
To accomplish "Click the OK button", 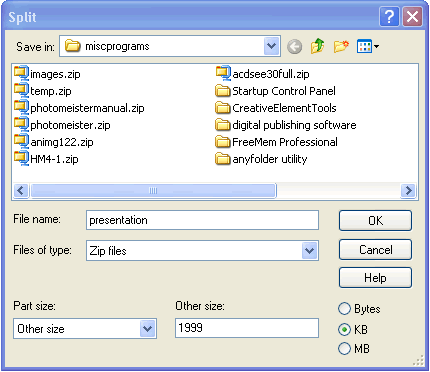I will (375, 220).
